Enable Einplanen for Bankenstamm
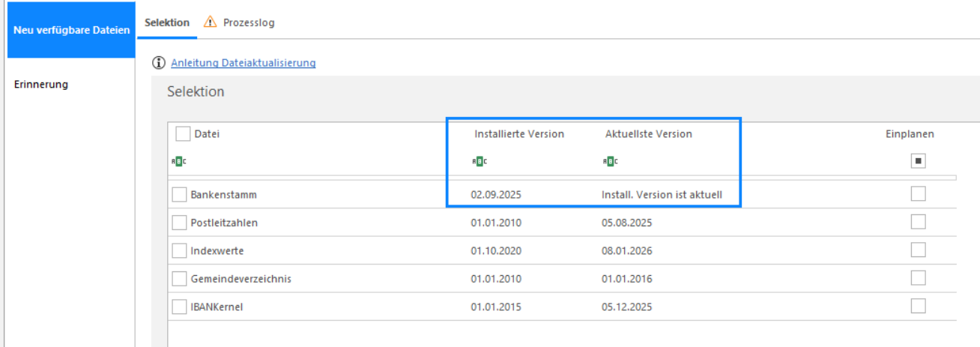This screenshot has width=980, height=347. pos(919,194)
